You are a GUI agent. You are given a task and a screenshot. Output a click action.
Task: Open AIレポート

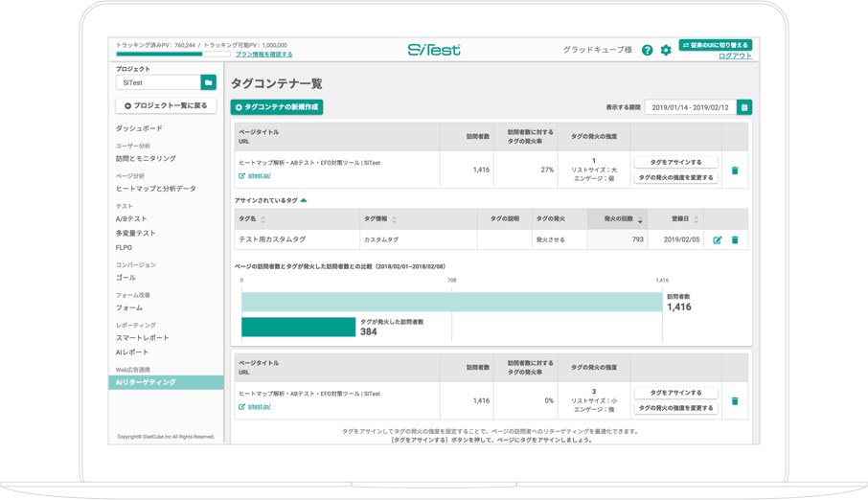(x=132, y=352)
